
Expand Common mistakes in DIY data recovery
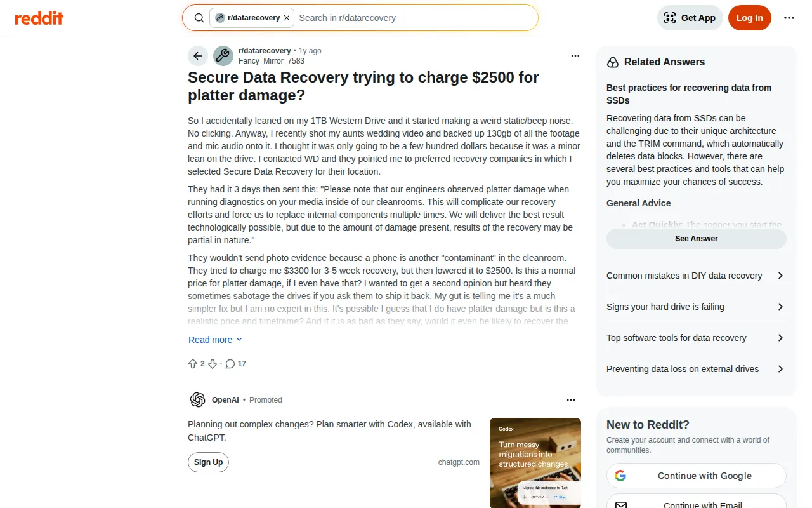696,276
